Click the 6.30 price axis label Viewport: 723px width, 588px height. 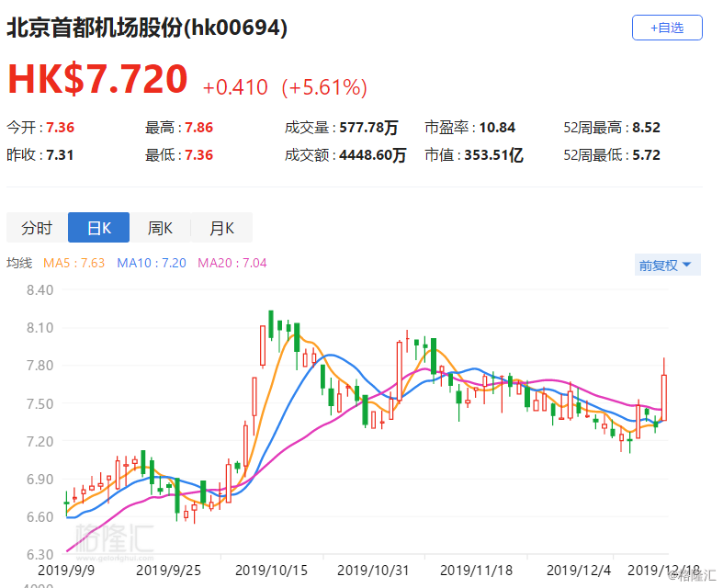point(40,554)
